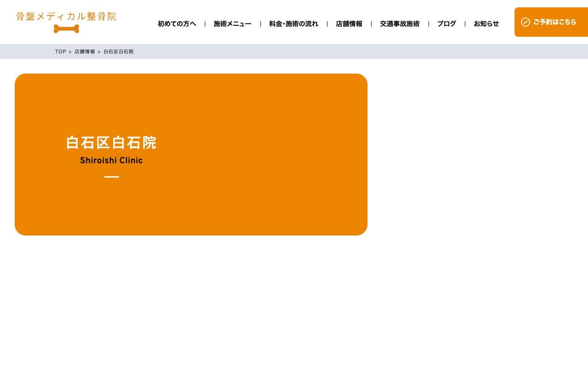This screenshot has height=368, width=588.
Task: Navigate to 交通事故施術 page
Action: tap(400, 24)
